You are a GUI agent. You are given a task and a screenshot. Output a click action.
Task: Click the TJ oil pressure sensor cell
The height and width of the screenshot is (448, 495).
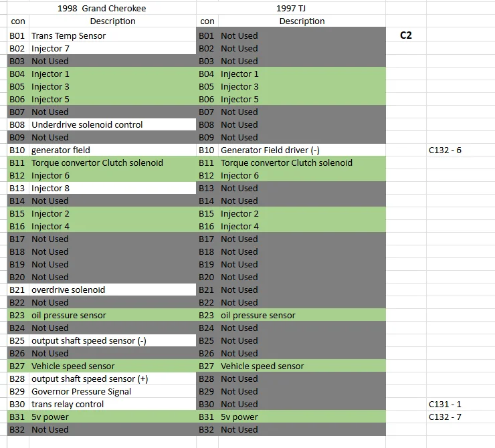[302, 315]
